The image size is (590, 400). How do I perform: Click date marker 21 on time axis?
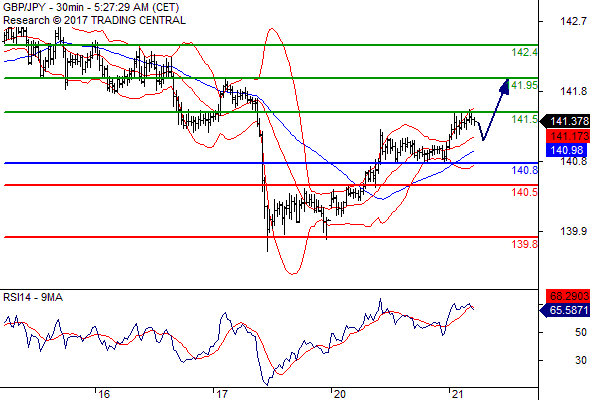tap(457, 394)
